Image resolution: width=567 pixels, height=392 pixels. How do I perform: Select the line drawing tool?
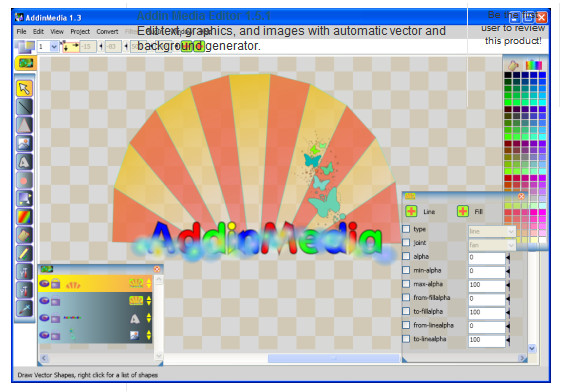(x=24, y=107)
